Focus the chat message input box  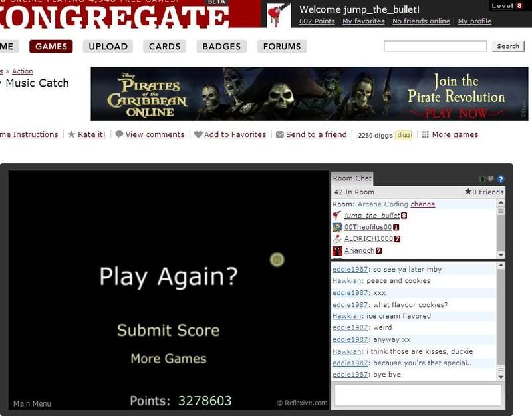(x=418, y=395)
